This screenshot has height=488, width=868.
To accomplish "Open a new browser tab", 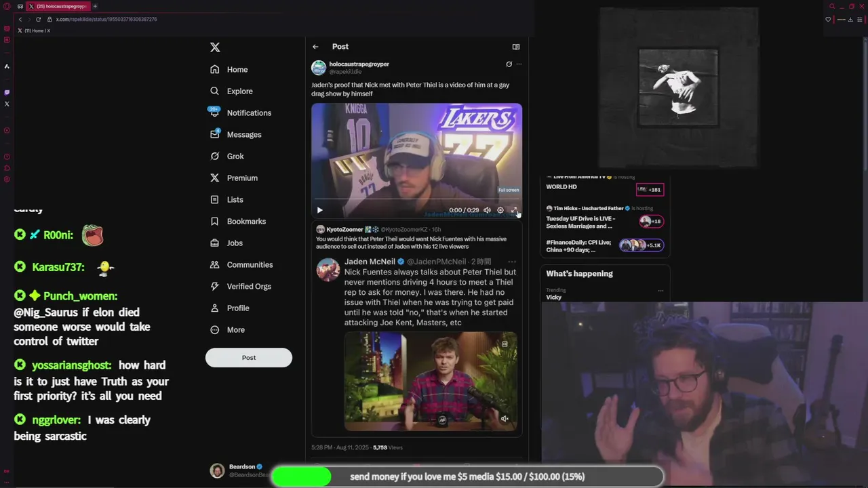I will pyautogui.click(x=96, y=6).
